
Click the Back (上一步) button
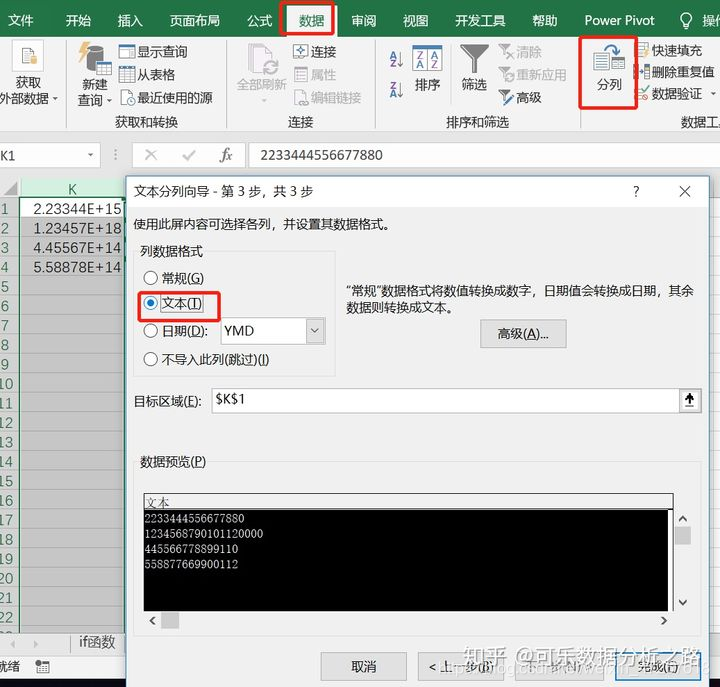pos(461,666)
